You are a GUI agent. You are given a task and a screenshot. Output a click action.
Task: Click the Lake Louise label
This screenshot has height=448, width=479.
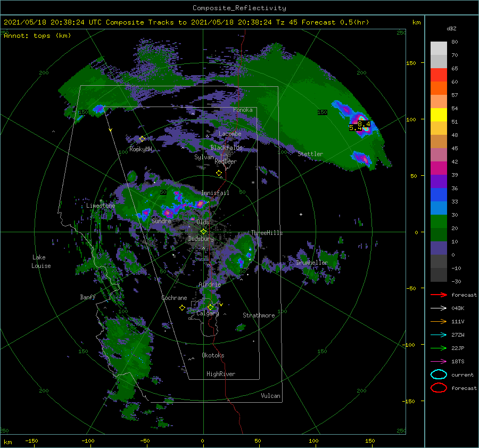41,262
